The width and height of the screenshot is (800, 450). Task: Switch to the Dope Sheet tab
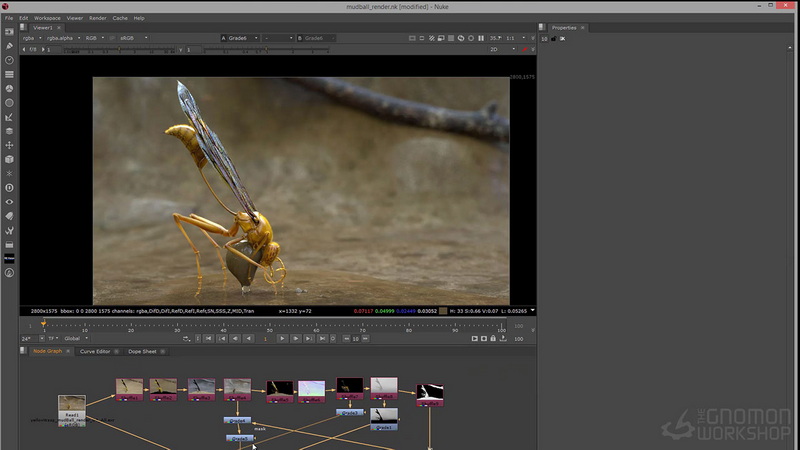click(x=142, y=351)
